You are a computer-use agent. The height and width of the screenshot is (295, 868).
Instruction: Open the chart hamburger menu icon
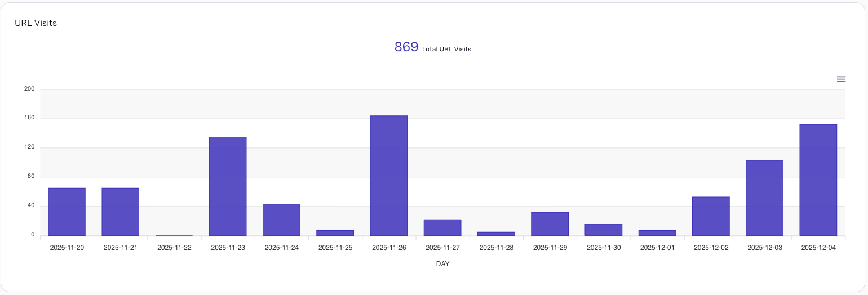pyautogui.click(x=841, y=79)
